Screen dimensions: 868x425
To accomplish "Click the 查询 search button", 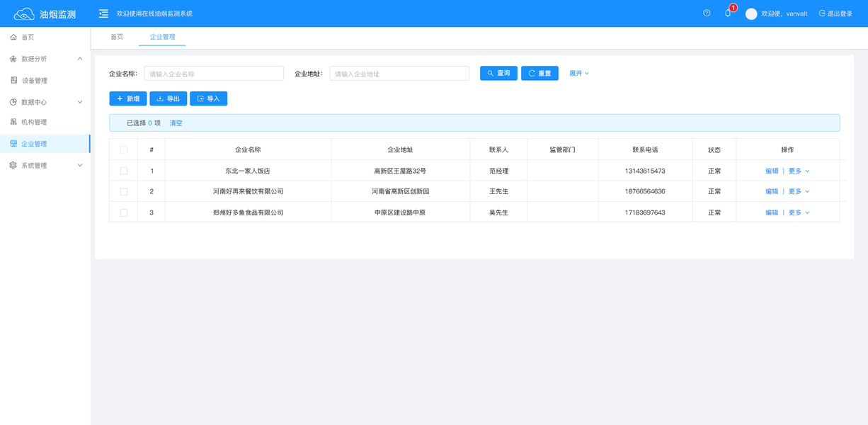I will 498,73.
